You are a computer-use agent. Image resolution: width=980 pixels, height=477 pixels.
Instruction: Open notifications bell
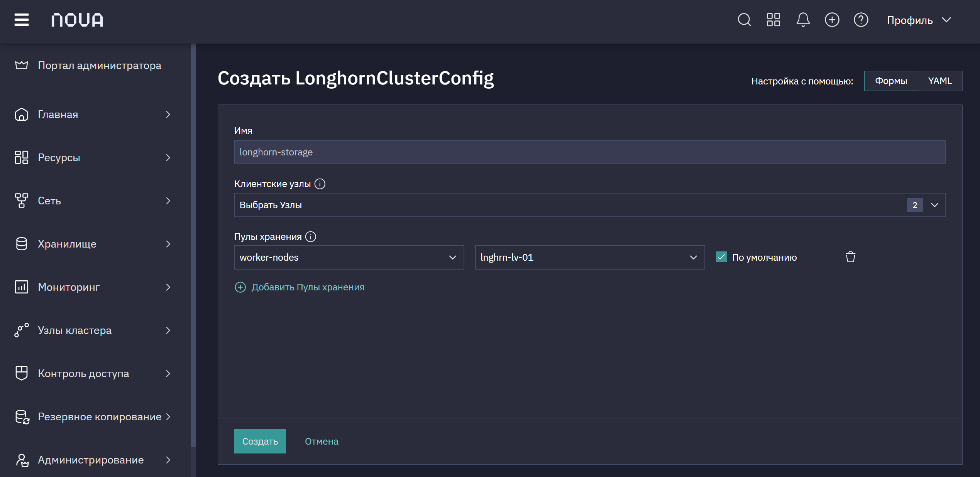803,20
